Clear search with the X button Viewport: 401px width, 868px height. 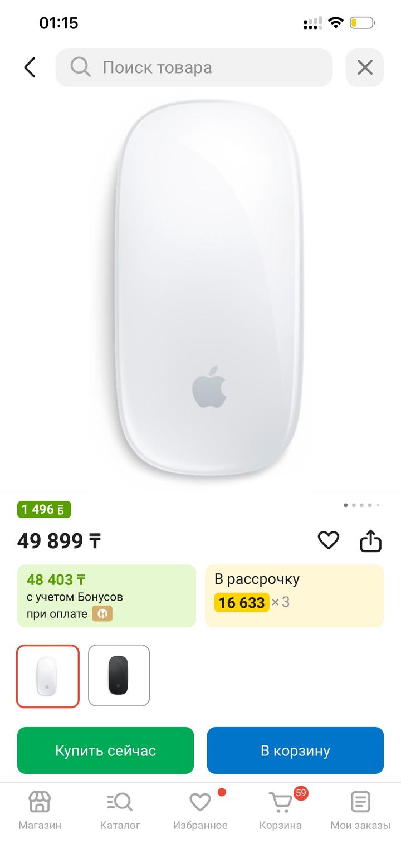(365, 67)
